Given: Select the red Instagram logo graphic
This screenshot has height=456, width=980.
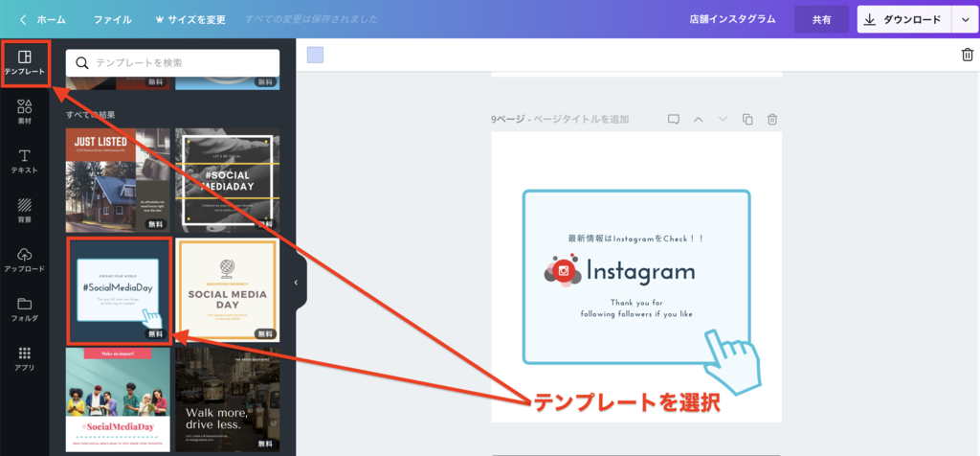Looking at the screenshot, I should [x=561, y=271].
